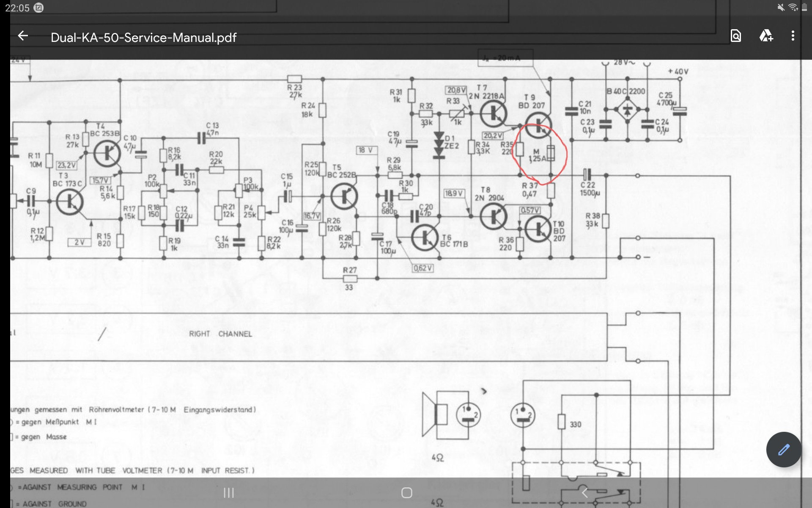Tap the blue pencil edit floating button

point(783,450)
